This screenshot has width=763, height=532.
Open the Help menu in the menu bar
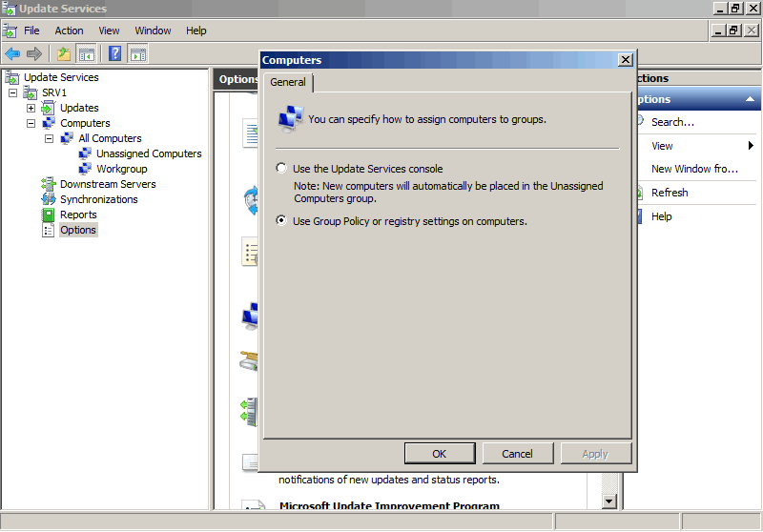pos(196,31)
